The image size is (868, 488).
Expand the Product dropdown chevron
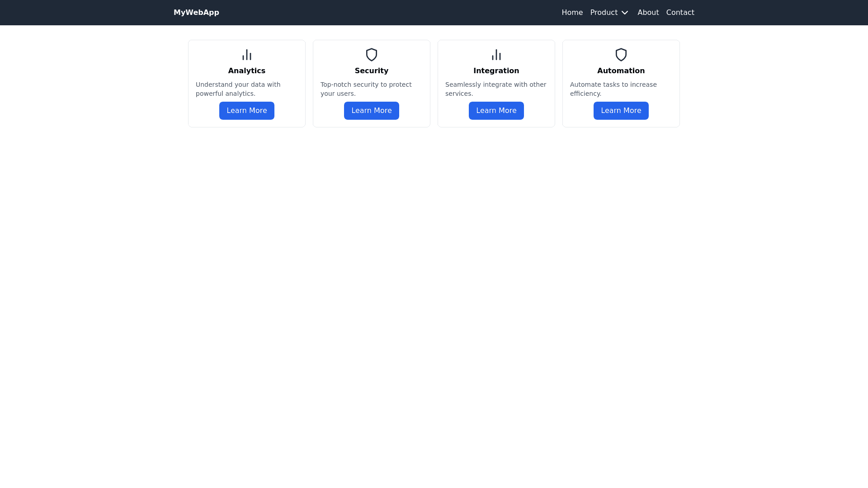[x=625, y=13]
